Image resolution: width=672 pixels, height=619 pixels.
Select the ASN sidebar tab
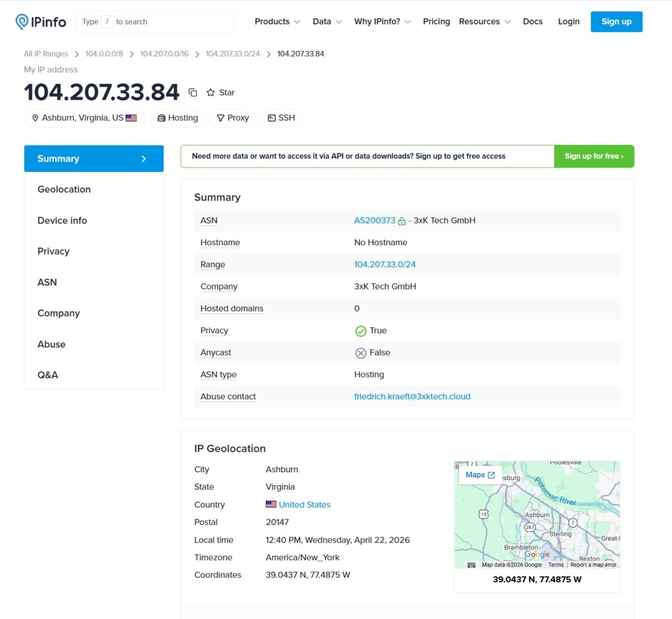coord(94,282)
